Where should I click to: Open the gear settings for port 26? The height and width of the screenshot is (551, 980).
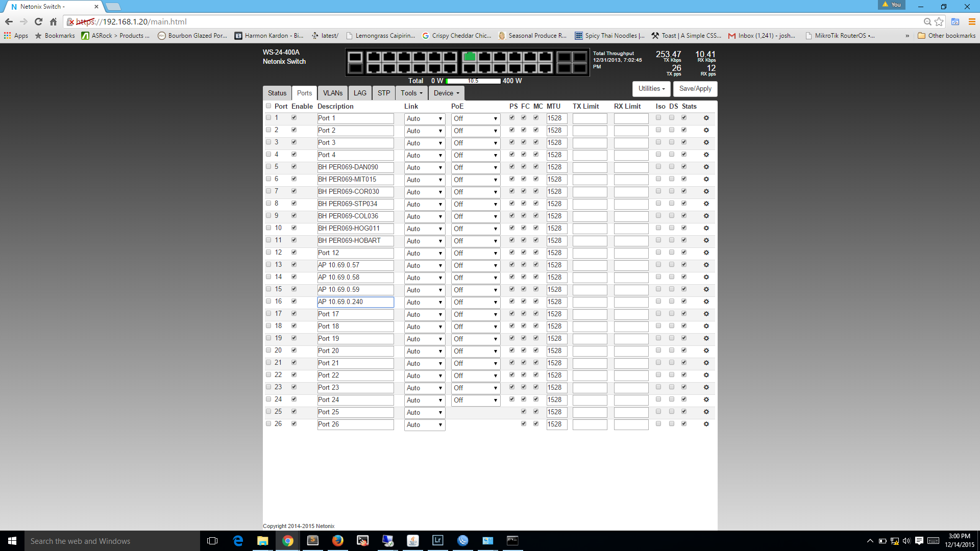706,424
